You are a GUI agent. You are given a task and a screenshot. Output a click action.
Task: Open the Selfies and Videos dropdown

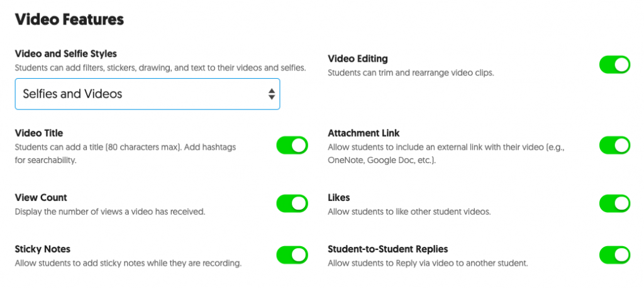point(147,94)
